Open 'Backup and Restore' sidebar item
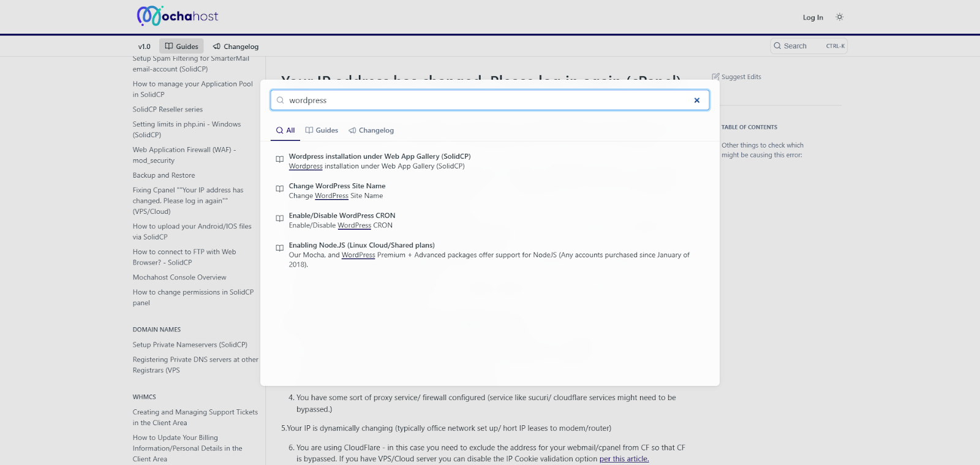Image resolution: width=980 pixels, height=465 pixels. (x=164, y=176)
